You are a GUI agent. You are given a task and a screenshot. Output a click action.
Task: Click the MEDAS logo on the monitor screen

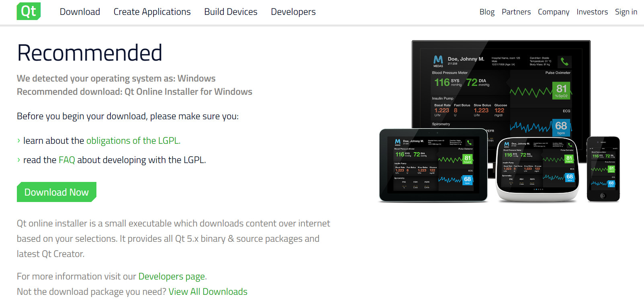pyautogui.click(x=438, y=61)
